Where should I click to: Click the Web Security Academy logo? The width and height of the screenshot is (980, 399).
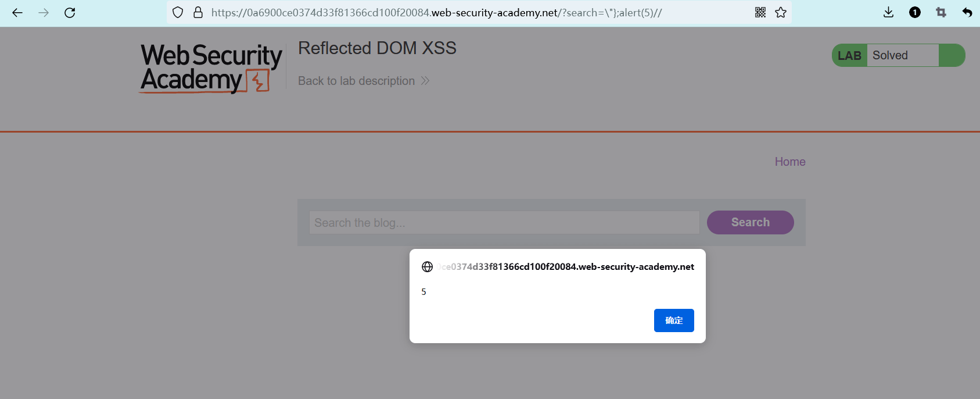211,68
